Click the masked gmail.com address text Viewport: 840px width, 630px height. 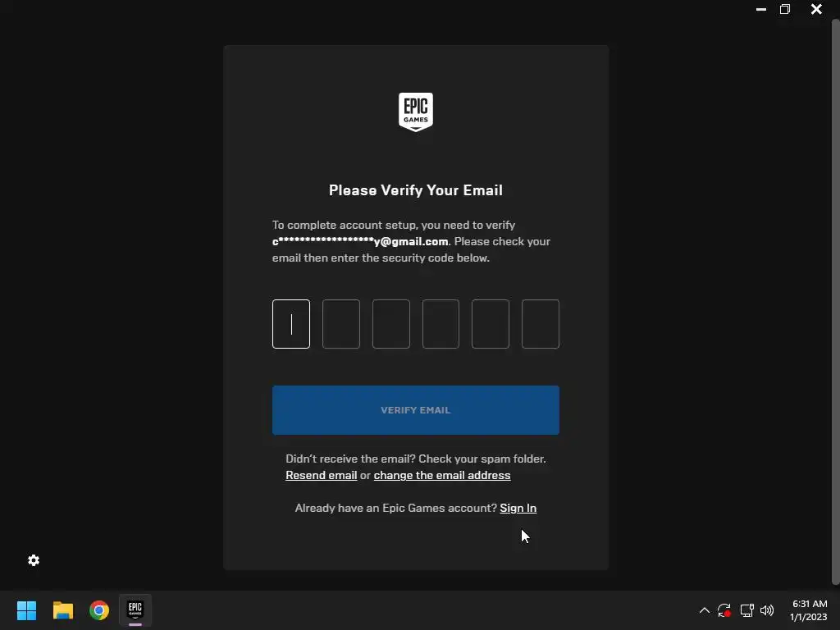tap(360, 242)
